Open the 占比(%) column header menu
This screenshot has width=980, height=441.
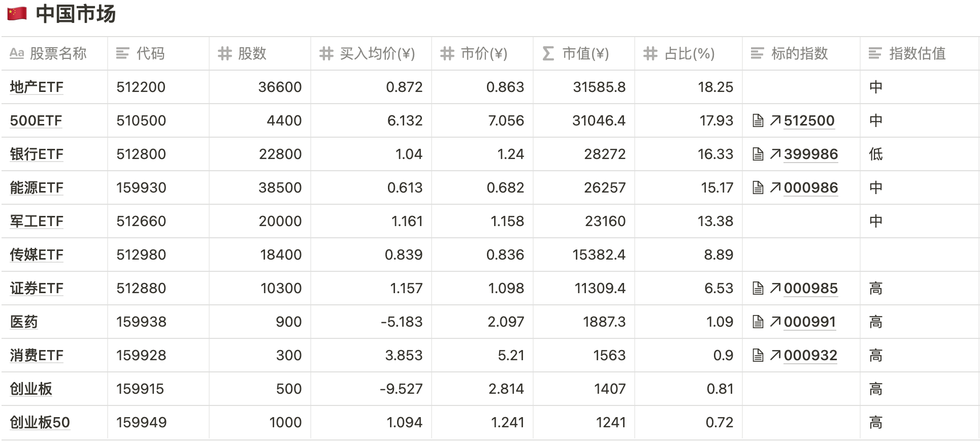(689, 53)
